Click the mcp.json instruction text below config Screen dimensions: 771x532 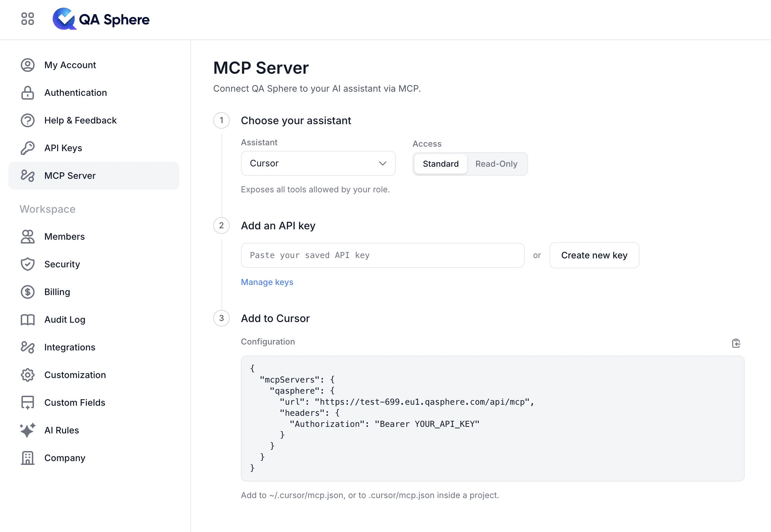[x=370, y=495]
